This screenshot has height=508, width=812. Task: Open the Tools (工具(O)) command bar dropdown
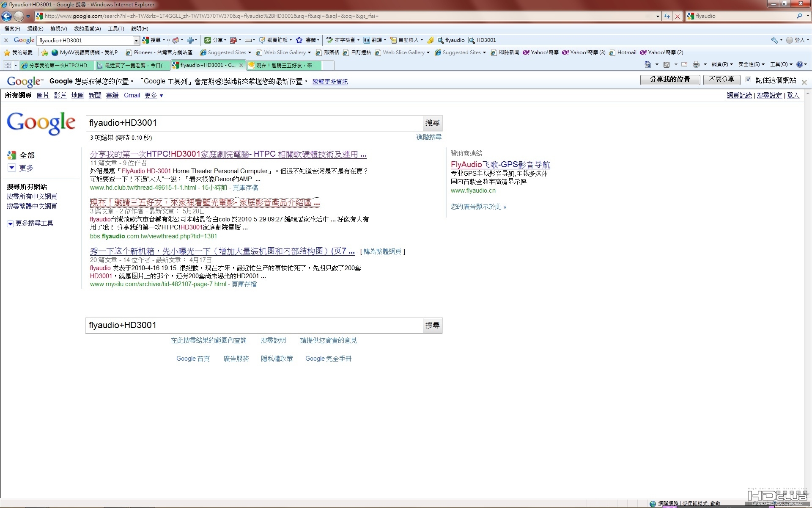coord(782,64)
